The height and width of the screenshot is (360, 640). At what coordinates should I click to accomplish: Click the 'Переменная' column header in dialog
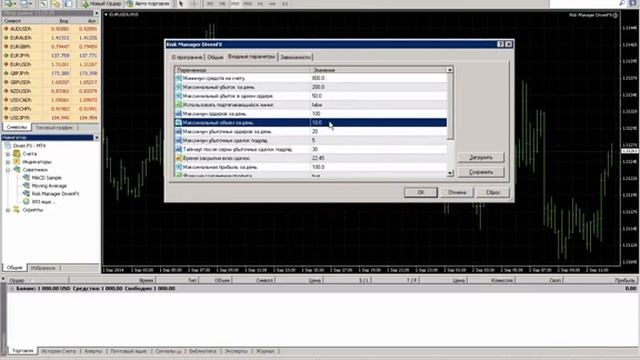click(242, 70)
